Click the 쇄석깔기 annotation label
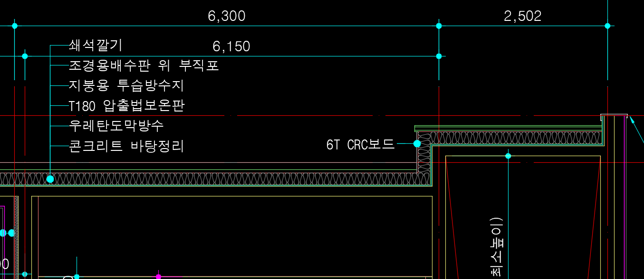Viewport: 644px width, 279px height. tap(96, 46)
